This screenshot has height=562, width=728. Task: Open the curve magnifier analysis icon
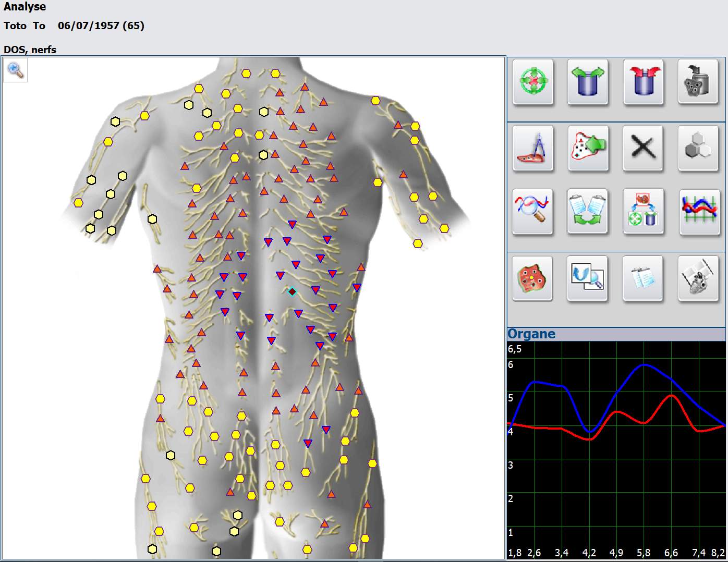pyautogui.click(x=532, y=211)
